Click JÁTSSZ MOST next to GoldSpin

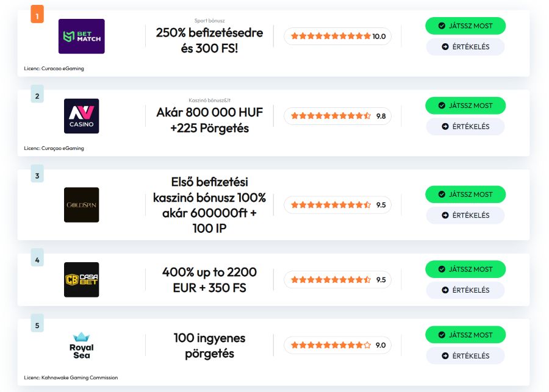(465, 194)
